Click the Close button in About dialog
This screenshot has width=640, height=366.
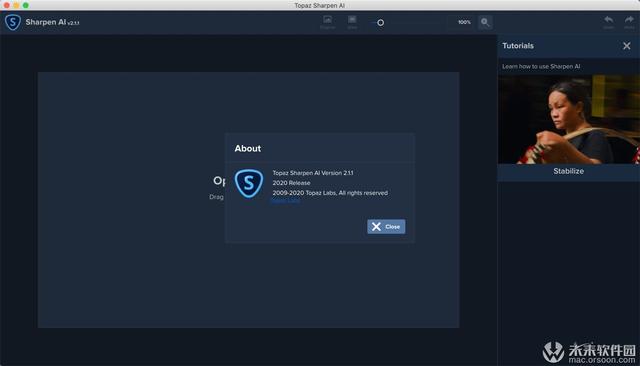click(x=386, y=226)
